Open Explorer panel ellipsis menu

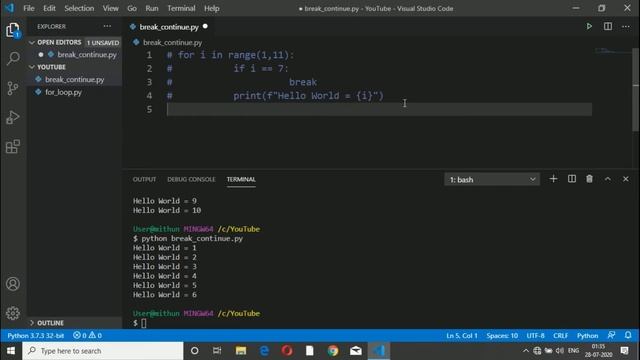107,26
